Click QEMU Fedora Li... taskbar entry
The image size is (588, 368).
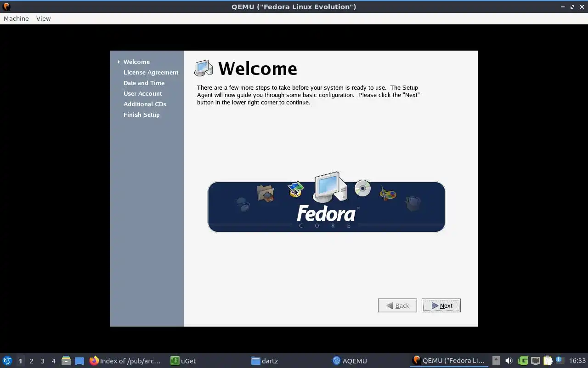449,361
